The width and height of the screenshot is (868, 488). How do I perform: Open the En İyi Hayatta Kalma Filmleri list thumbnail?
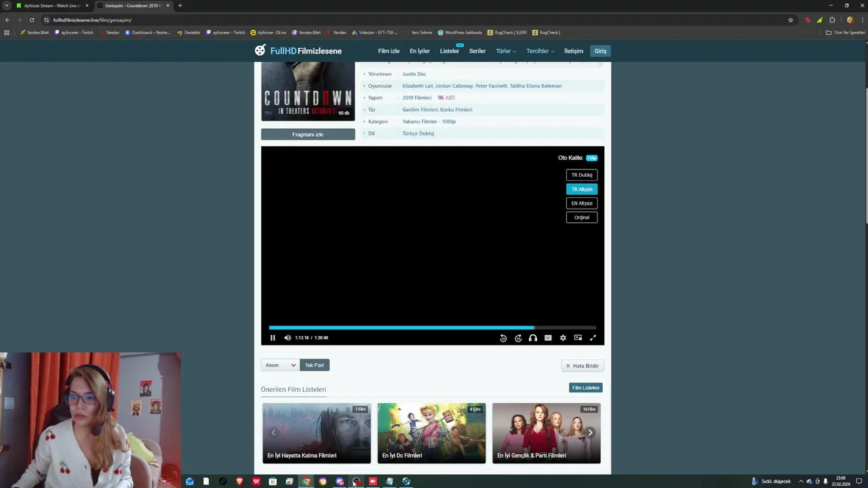click(x=317, y=433)
